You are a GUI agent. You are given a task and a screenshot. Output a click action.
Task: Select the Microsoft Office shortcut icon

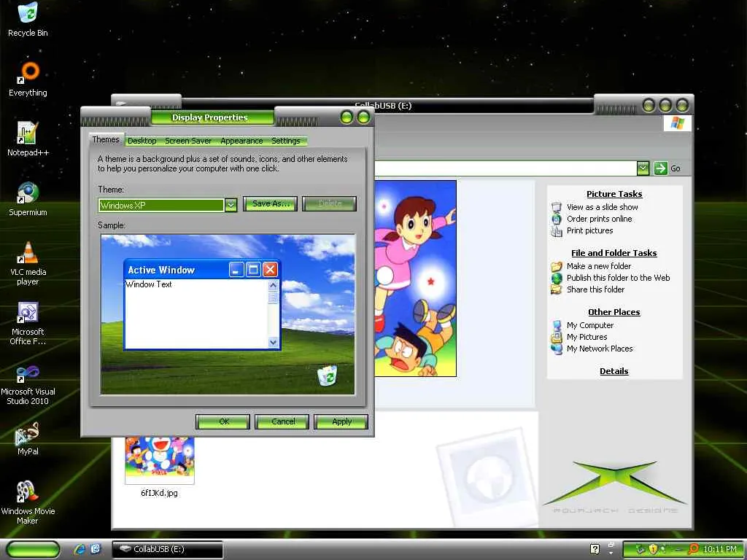point(28,323)
